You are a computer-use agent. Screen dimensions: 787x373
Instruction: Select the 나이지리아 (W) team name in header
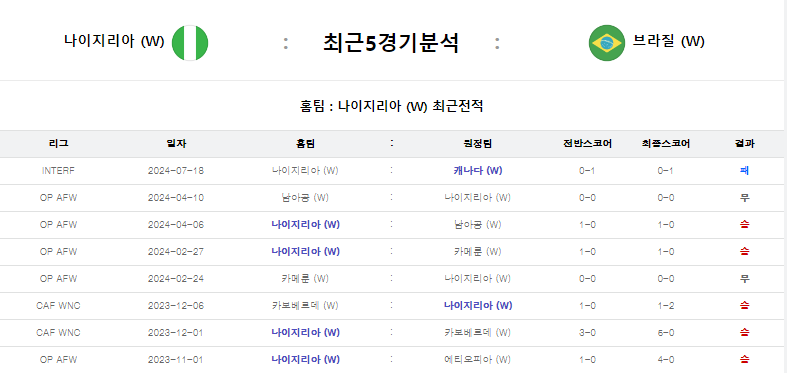click(x=114, y=41)
